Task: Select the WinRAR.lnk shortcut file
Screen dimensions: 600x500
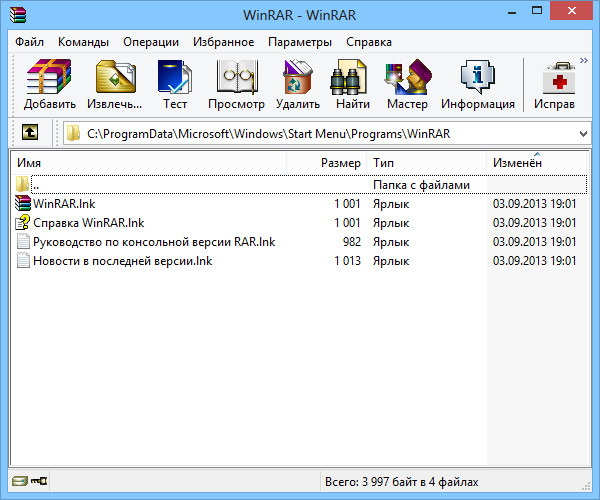Action: pyautogui.click(x=63, y=204)
